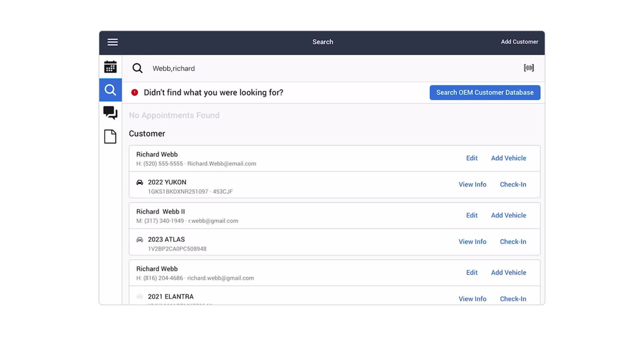Click the car icon beside 2022 YUKON
The height and width of the screenshot is (362, 644).
[140, 182]
